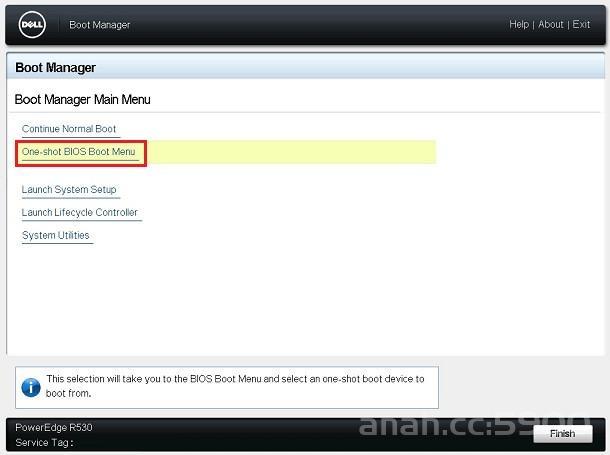
Task: Open the About link
Action: pyautogui.click(x=550, y=24)
